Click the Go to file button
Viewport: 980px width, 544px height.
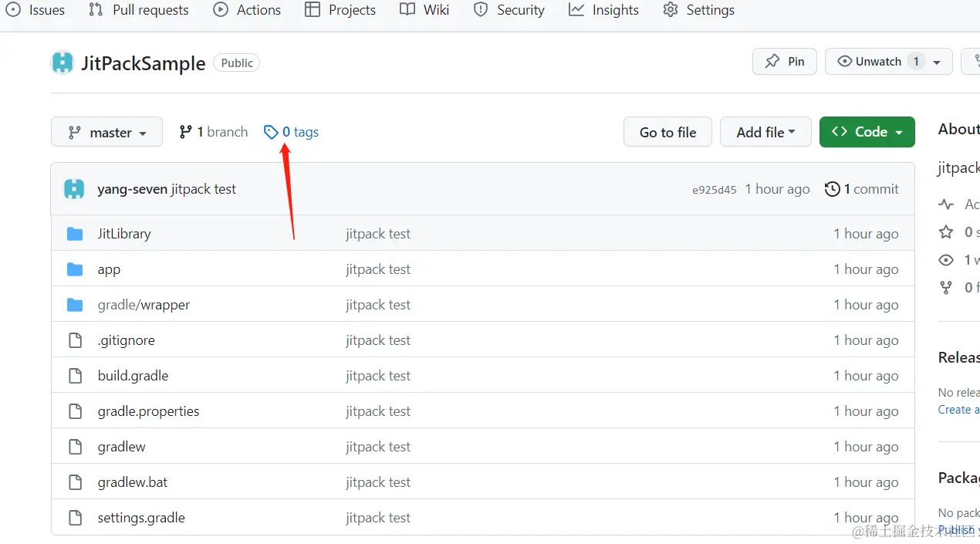click(667, 132)
